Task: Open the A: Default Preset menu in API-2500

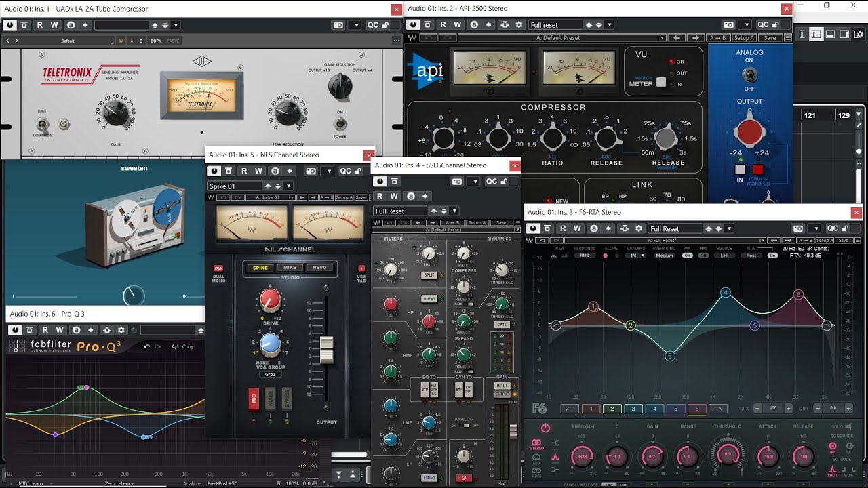Action: click(x=562, y=38)
